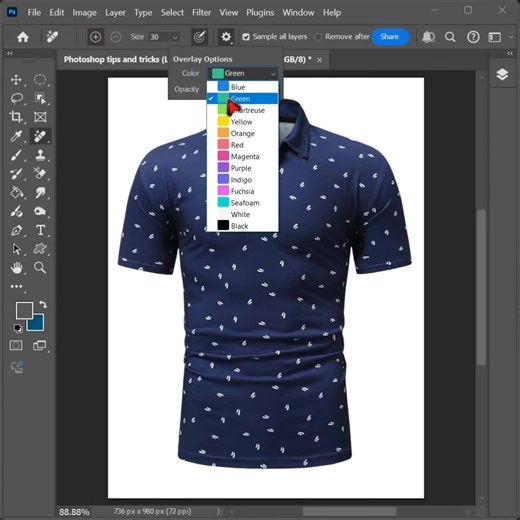Enable Remove after each stroke checkbox
This screenshot has height=520, width=520.
(x=318, y=37)
